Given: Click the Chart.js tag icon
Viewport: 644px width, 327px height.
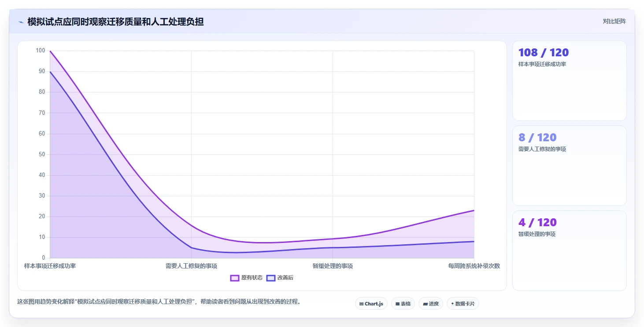Looking at the screenshot, I should [362, 304].
